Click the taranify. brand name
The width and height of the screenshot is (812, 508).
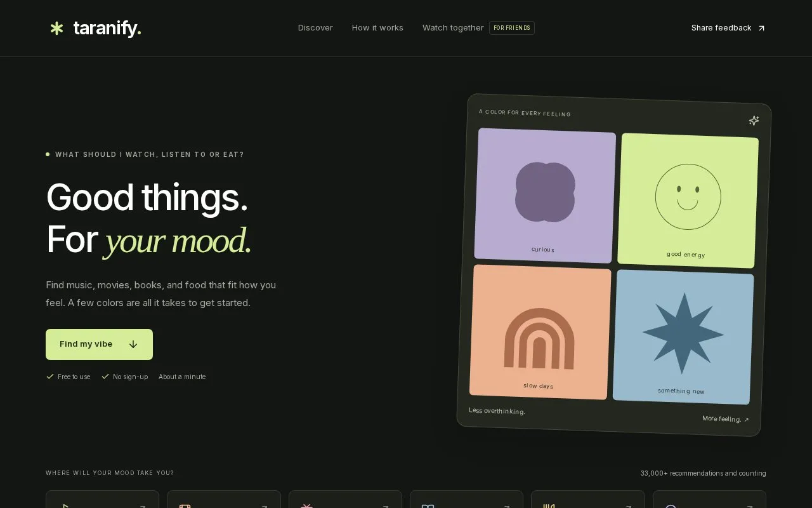pos(107,28)
